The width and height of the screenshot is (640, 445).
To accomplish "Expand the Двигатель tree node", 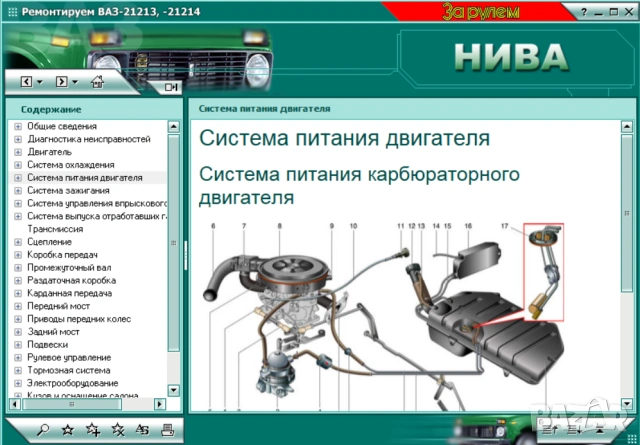I will [x=18, y=152].
